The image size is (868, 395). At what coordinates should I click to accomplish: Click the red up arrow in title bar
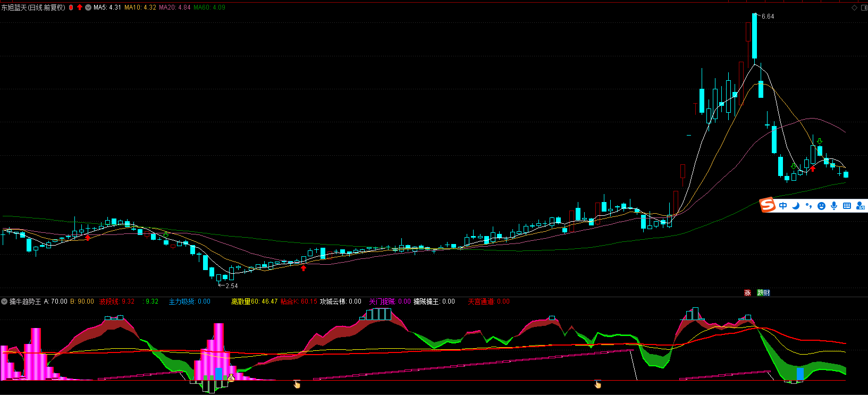coord(80,7)
